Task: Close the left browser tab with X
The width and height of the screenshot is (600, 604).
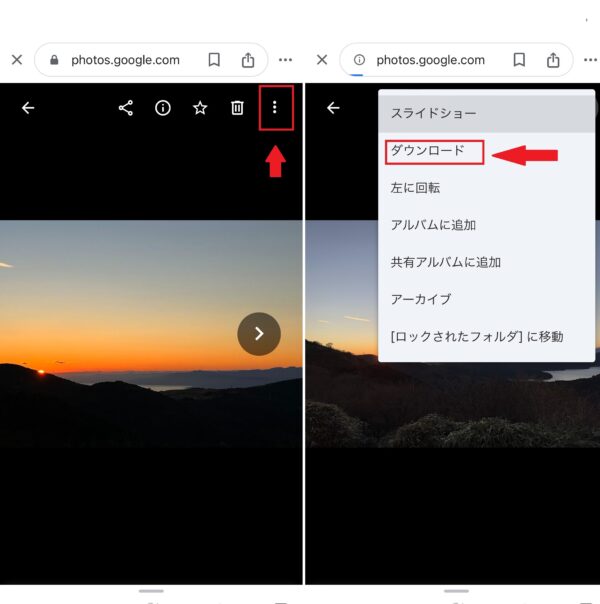Action: (17, 60)
